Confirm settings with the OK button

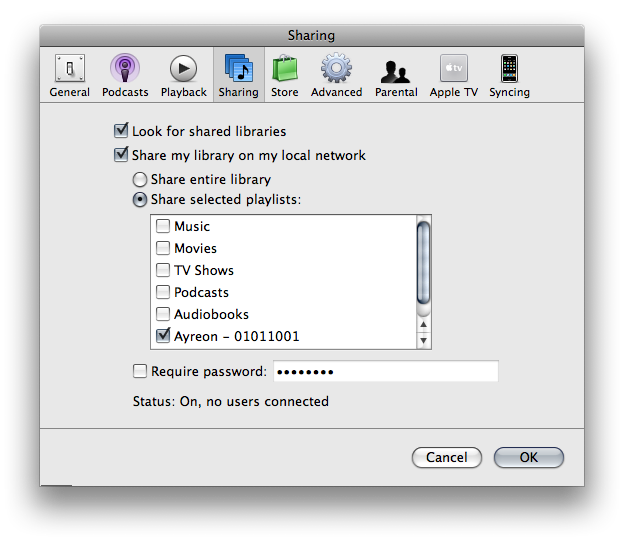pyautogui.click(x=528, y=457)
